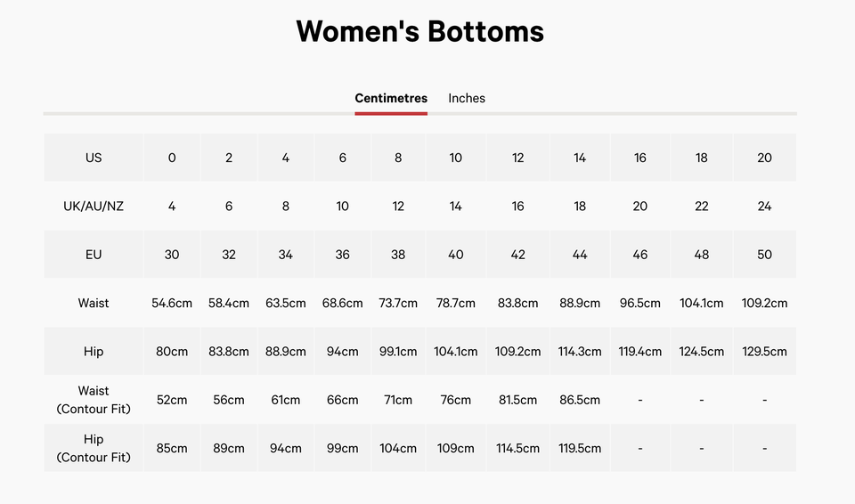
Task: Click the EU size 38 cell
Action: (398, 255)
